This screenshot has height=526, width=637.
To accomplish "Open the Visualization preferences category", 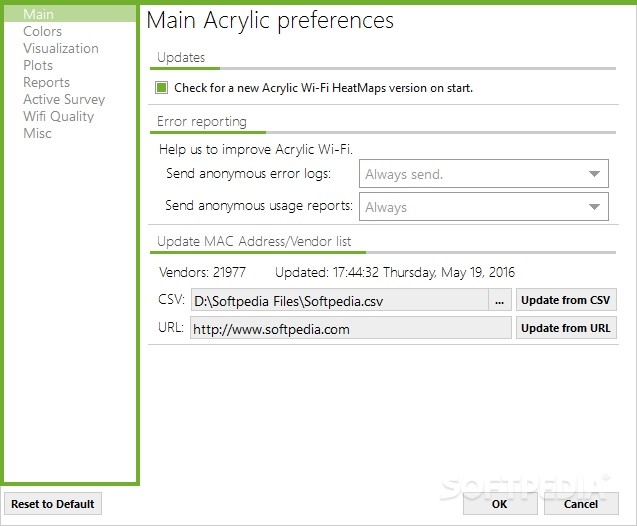I will [61, 48].
